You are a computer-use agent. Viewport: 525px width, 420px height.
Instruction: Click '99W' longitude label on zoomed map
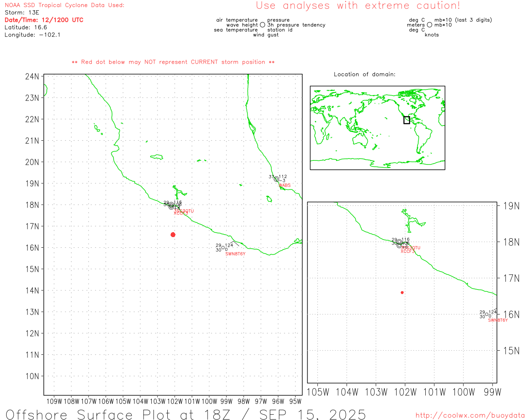click(493, 392)
